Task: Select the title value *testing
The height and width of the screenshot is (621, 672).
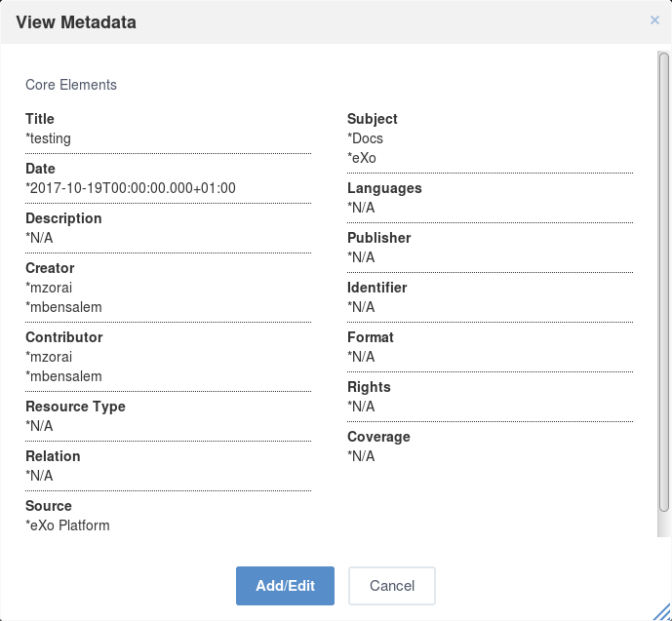Action: (x=49, y=138)
